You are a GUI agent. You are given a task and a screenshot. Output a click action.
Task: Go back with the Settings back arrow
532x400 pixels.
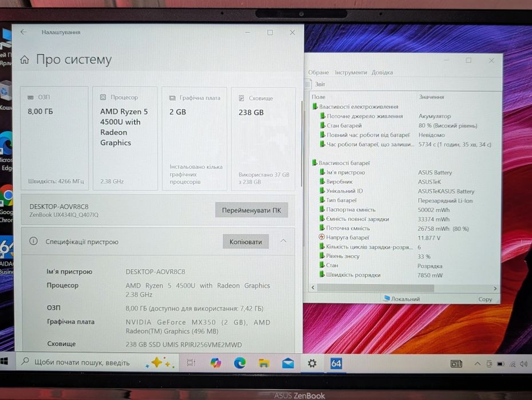pos(23,32)
